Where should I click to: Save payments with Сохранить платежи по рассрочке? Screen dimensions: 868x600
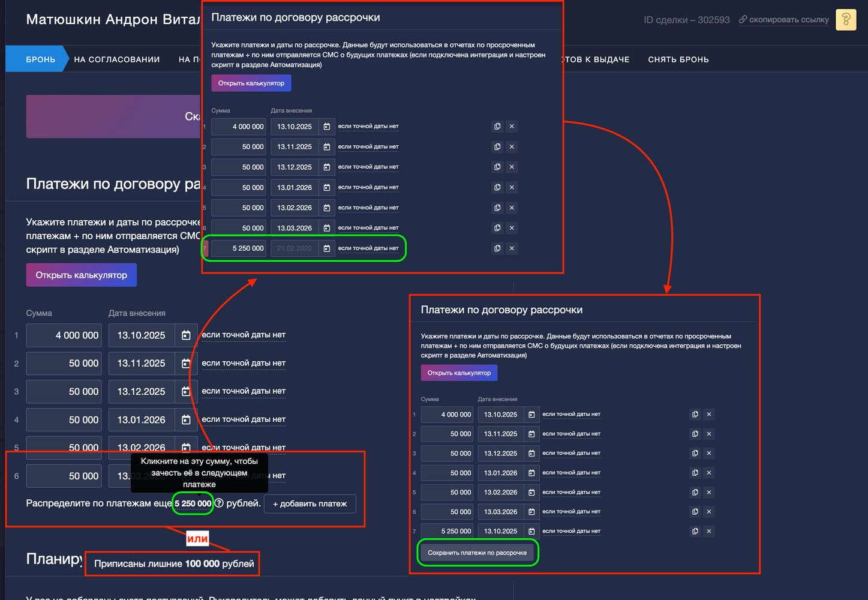[477, 553]
